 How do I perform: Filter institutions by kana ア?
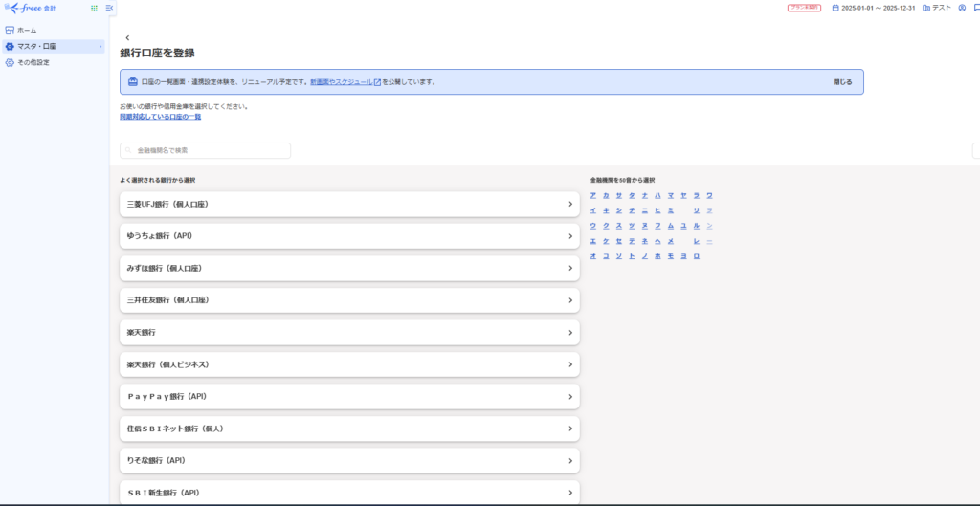click(x=593, y=195)
